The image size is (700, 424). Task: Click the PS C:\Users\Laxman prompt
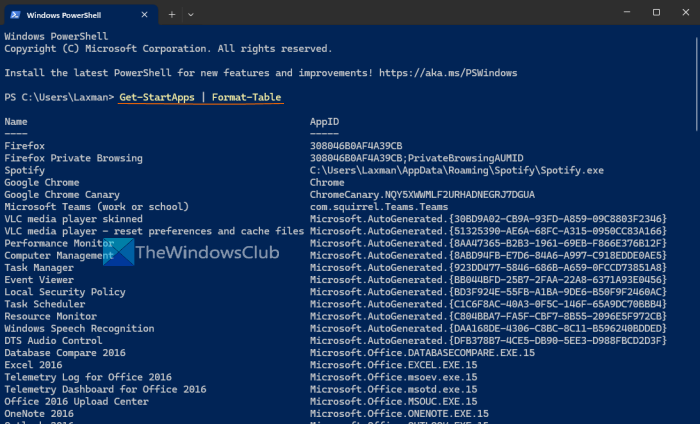point(57,97)
